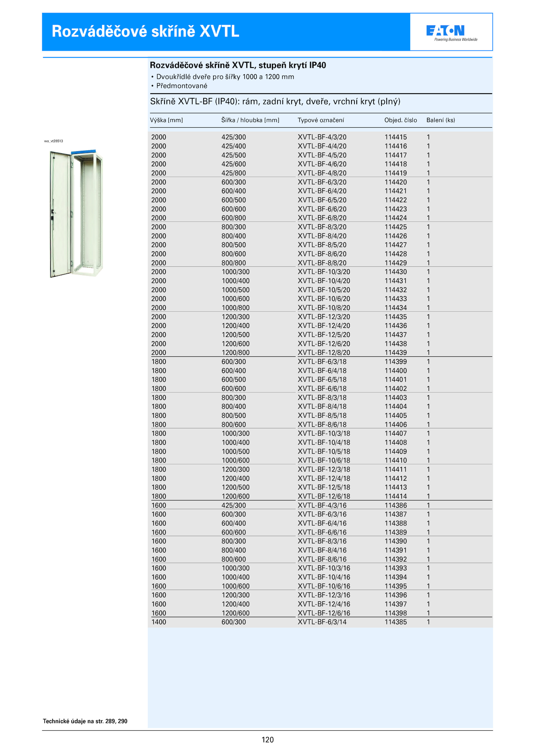
Task: Click order number '114420'
Action: (x=396, y=182)
